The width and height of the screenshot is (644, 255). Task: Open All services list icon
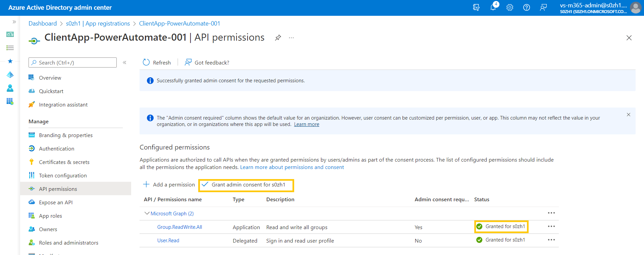[10, 48]
